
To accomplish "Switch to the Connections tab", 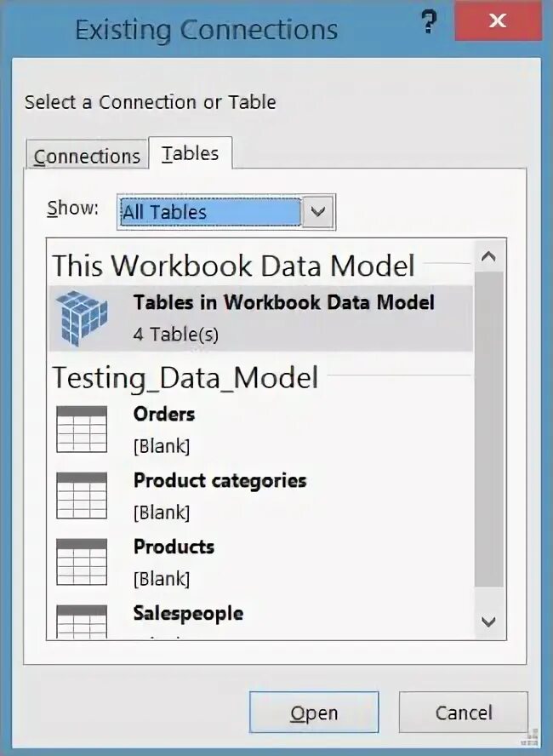I will [87, 156].
